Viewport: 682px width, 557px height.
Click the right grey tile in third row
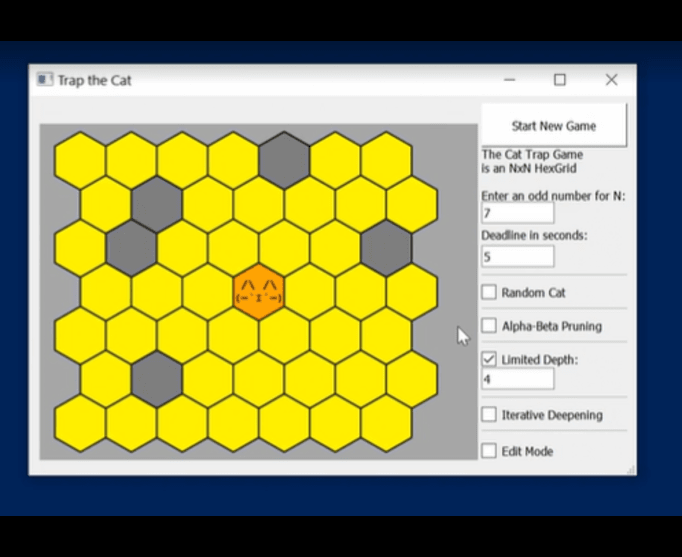tap(386, 248)
